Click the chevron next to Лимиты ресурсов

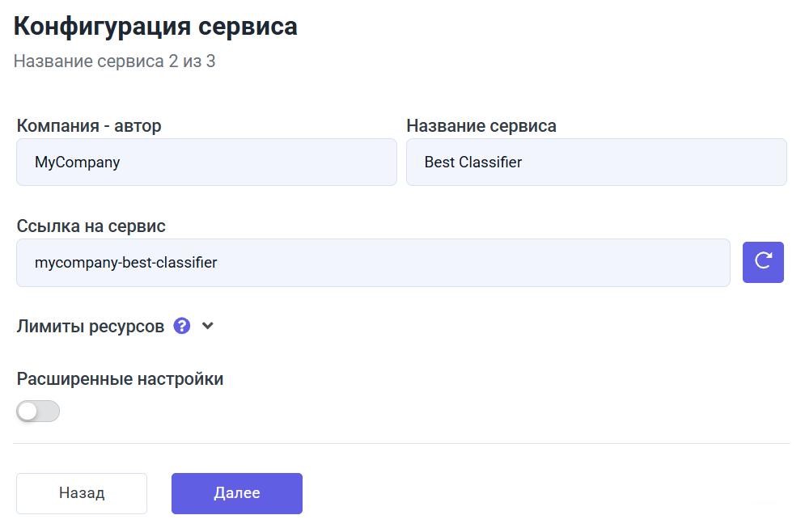207,325
